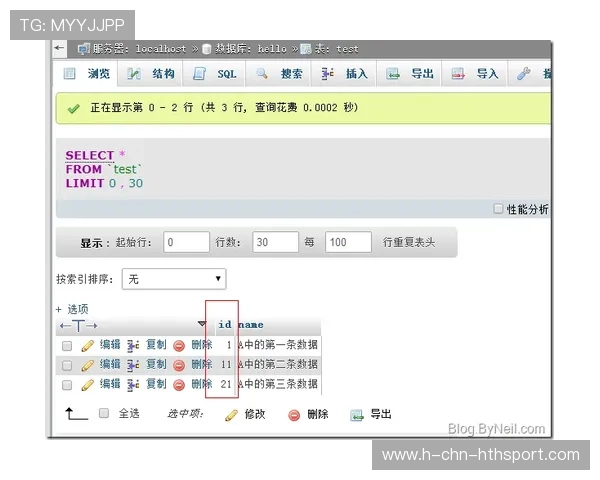Viewport: 600px width, 480px height.
Task: Click the export tab icon
Action: click(393, 73)
